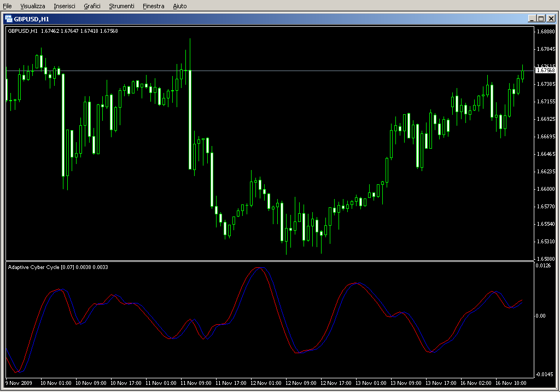Open the Inserisci menu

click(x=65, y=6)
